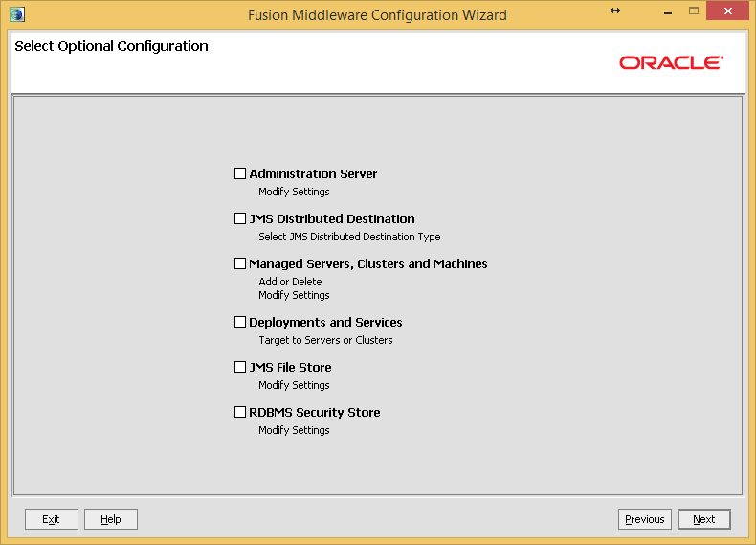756x545 pixels.
Task: Click the Add or Delete text
Action: tap(290, 282)
